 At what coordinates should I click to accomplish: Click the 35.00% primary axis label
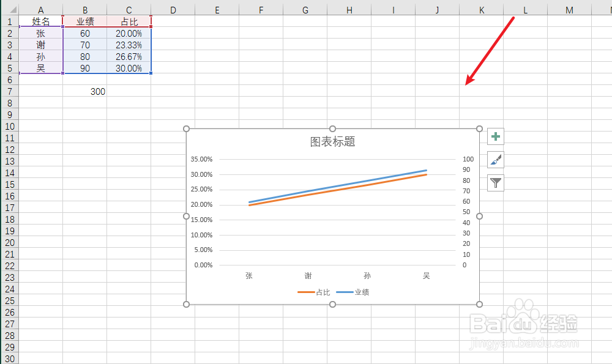click(x=201, y=159)
